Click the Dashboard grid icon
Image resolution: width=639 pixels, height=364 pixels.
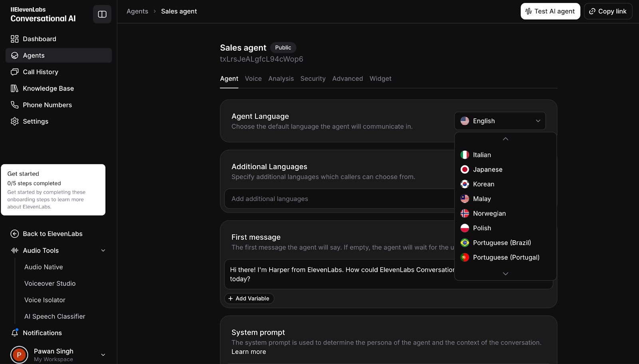pos(15,39)
